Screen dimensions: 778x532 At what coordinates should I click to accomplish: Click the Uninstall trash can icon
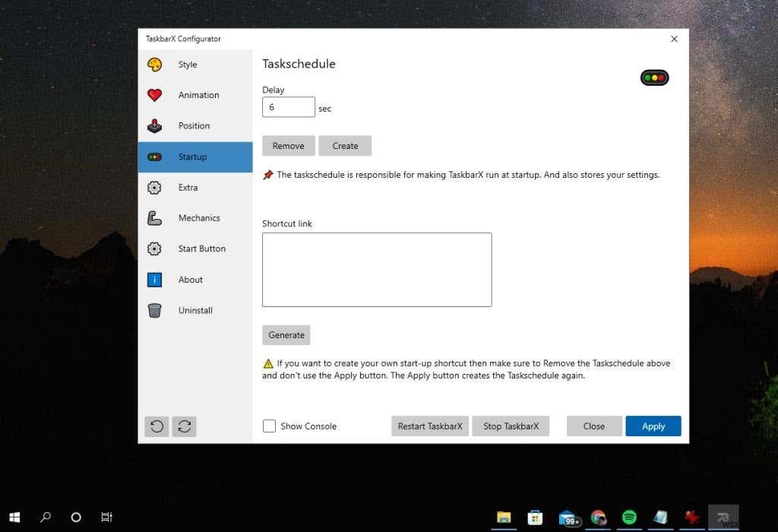click(x=155, y=310)
